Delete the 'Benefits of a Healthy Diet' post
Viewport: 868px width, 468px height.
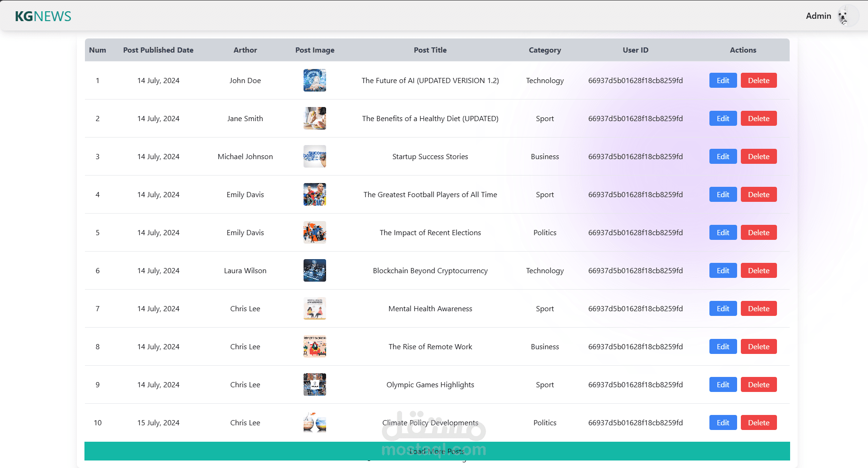pyautogui.click(x=759, y=118)
